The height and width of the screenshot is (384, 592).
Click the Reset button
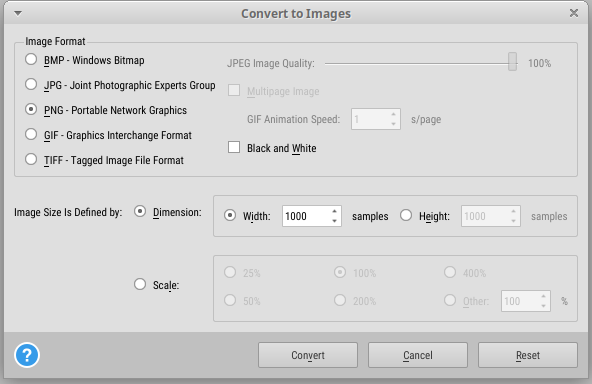click(x=528, y=355)
